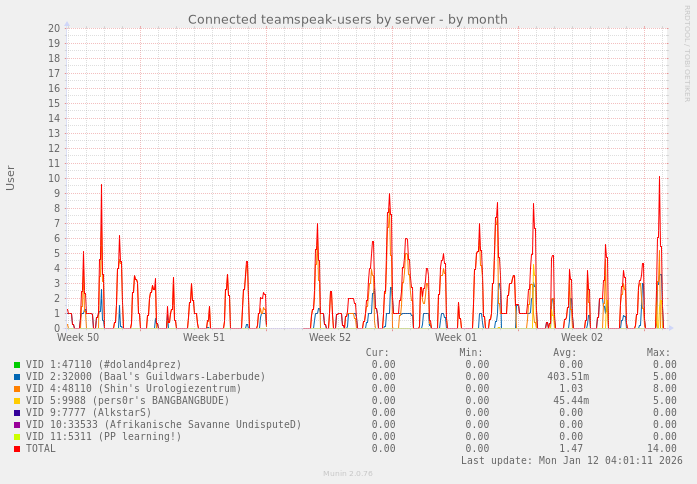Click the purple swatch for Afrikanische Savanne
Screen dimensions: 697x484
click(17, 425)
